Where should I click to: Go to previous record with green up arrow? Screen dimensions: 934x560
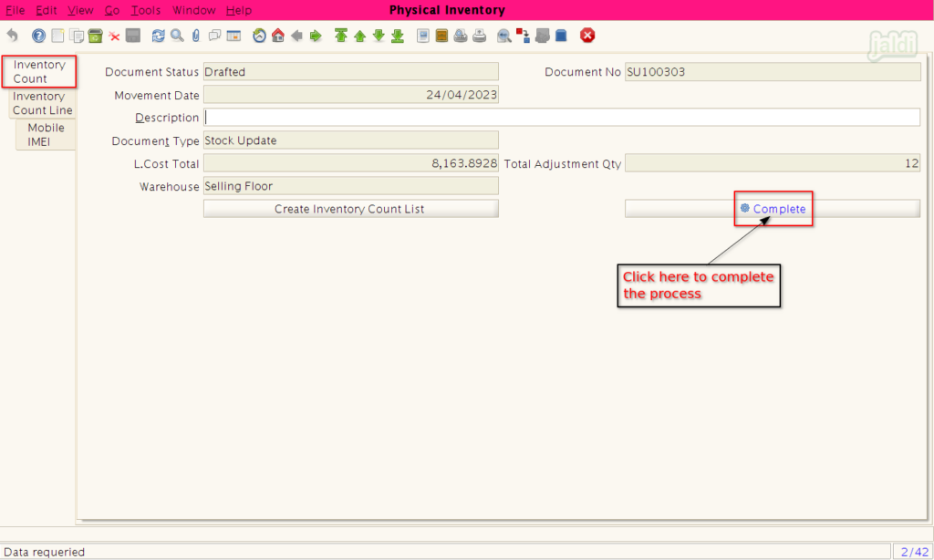tap(359, 36)
